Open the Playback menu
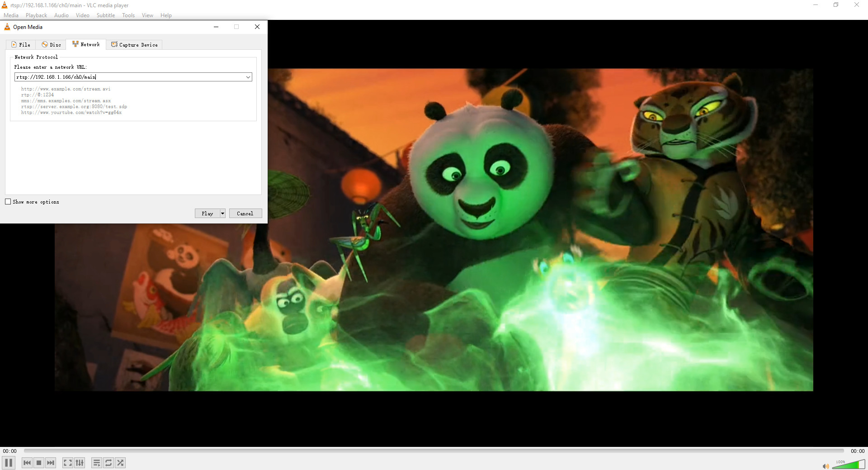 click(36, 15)
